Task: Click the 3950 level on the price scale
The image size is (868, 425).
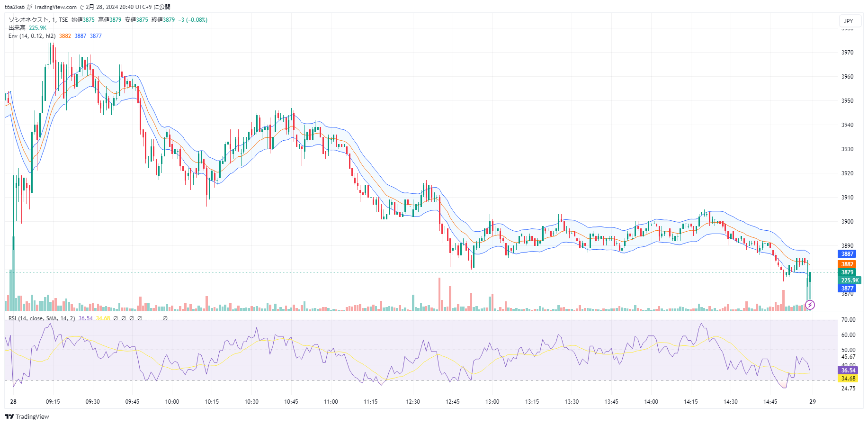Action: (847, 101)
